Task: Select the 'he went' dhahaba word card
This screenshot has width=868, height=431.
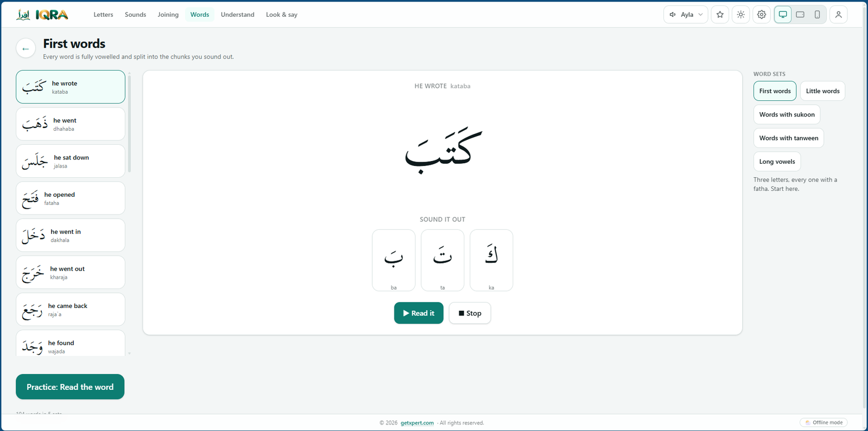Action: (x=71, y=124)
